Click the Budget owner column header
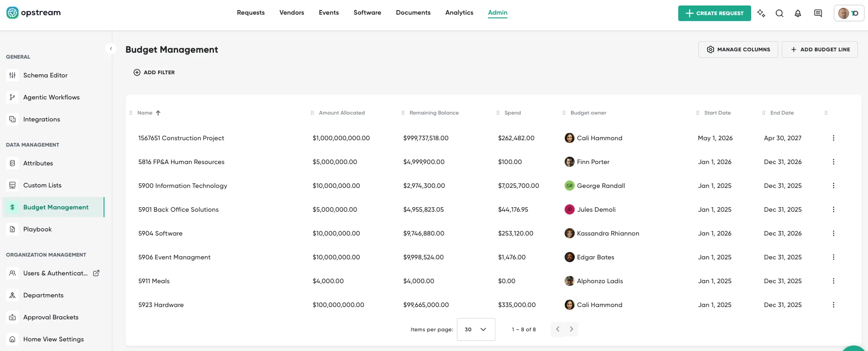Viewport: 868px width, 351px height. pos(588,113)
